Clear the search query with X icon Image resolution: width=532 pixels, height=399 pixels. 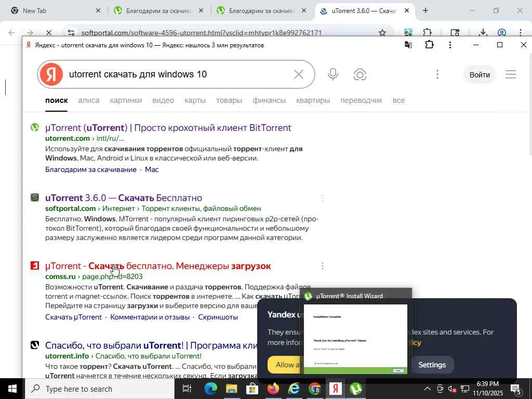click(299, 74)
